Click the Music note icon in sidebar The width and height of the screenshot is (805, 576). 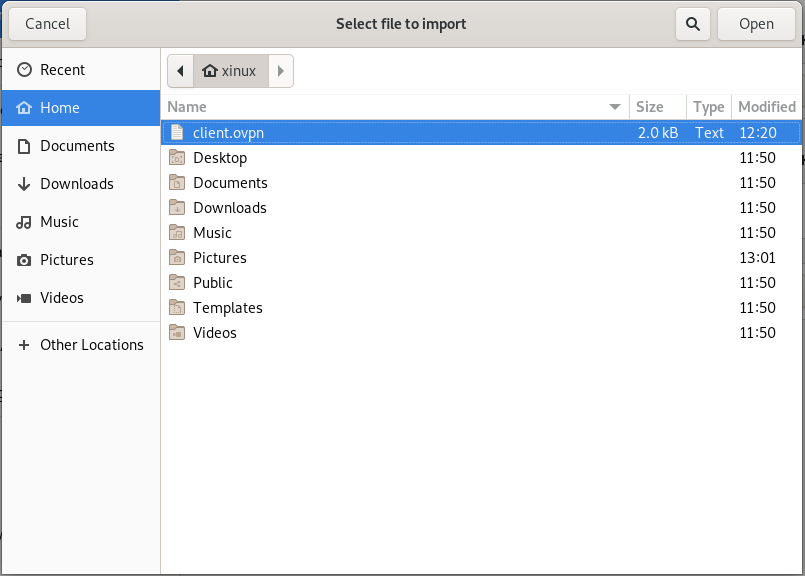click(x=24, y=222)
